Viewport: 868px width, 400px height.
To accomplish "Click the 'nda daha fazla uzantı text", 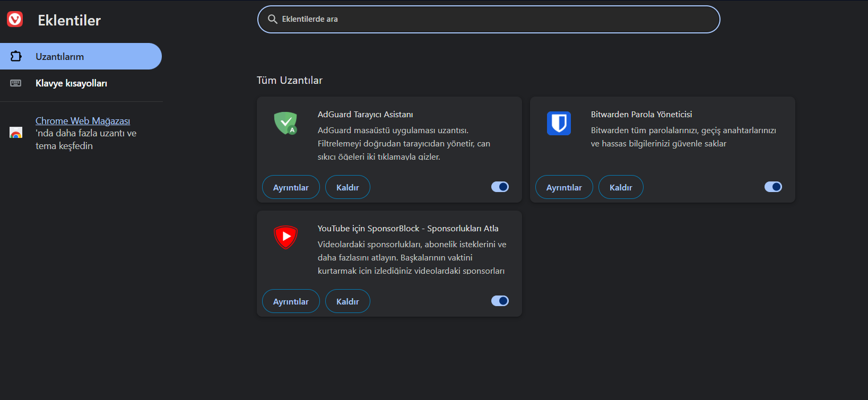I will (x=86, y=140).
